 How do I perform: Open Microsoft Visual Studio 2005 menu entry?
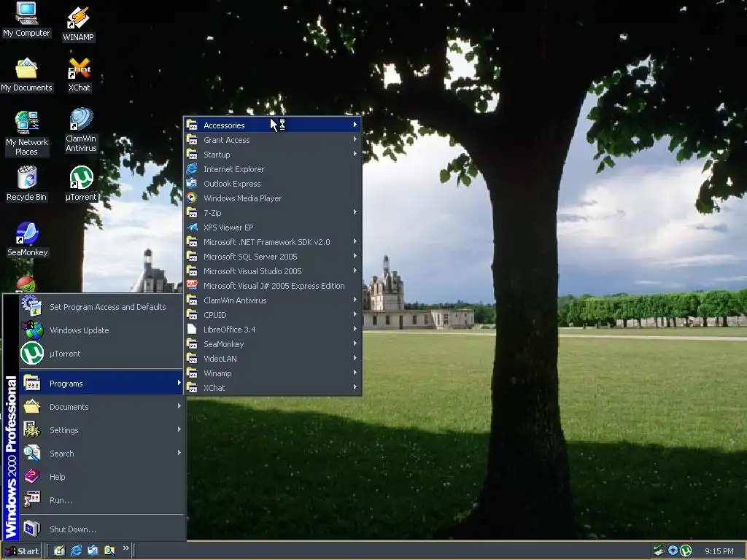click(x=273, y=271)
